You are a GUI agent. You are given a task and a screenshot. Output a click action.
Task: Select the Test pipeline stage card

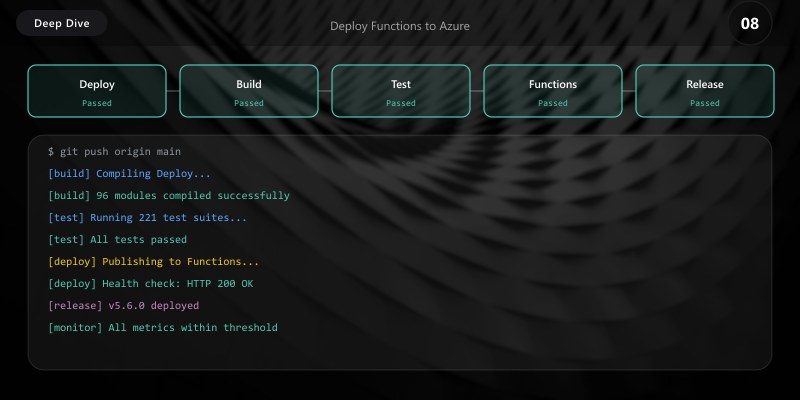(401, 91)
